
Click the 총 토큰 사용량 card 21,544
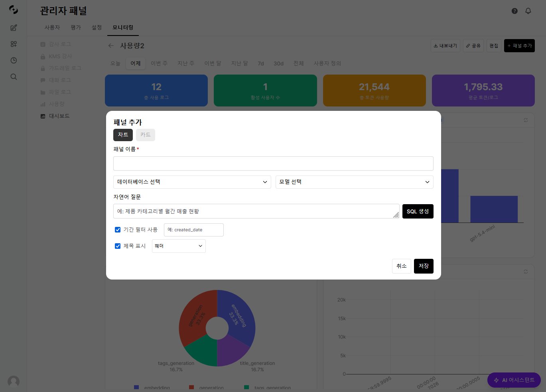(x=374, y=91)
